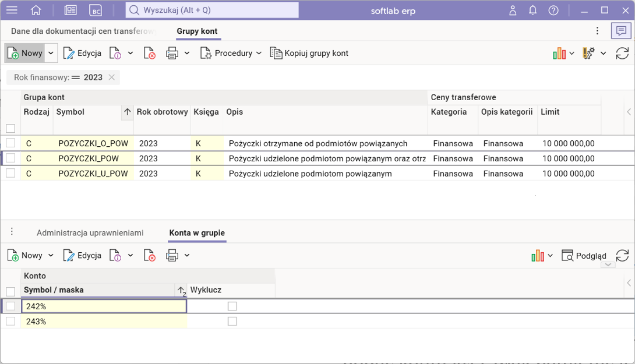Open the chat panel icon
Image resolution: width=635 pixels, height=364 pixels.
[x=622, y=31]
